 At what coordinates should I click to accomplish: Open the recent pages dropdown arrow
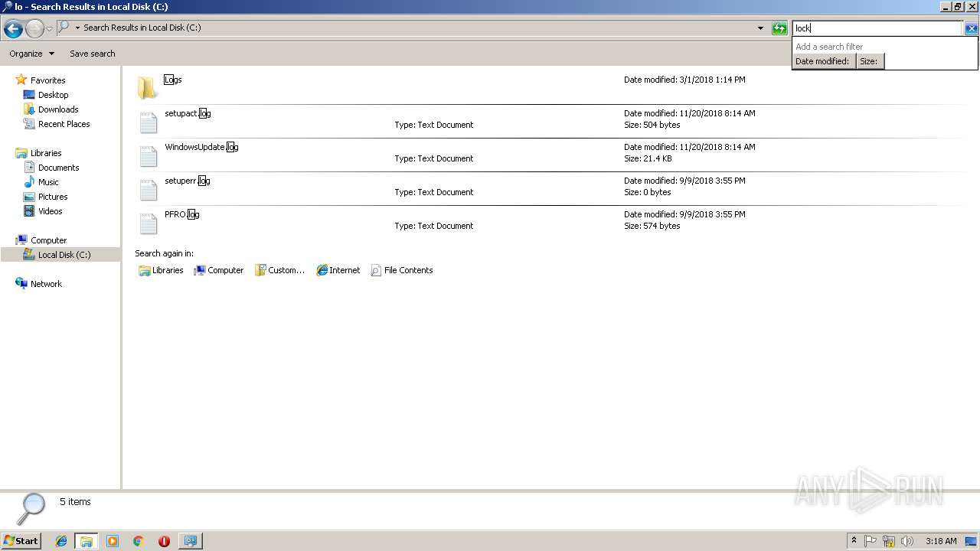pos(50,29)
